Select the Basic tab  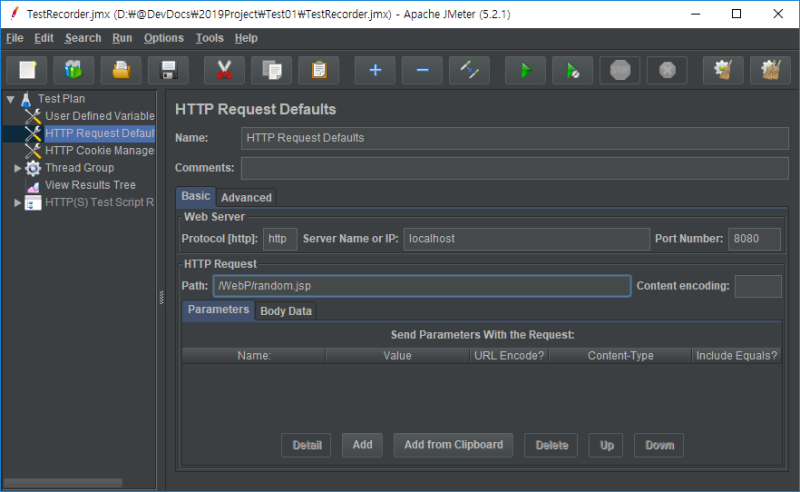click(x=195, y=196)
